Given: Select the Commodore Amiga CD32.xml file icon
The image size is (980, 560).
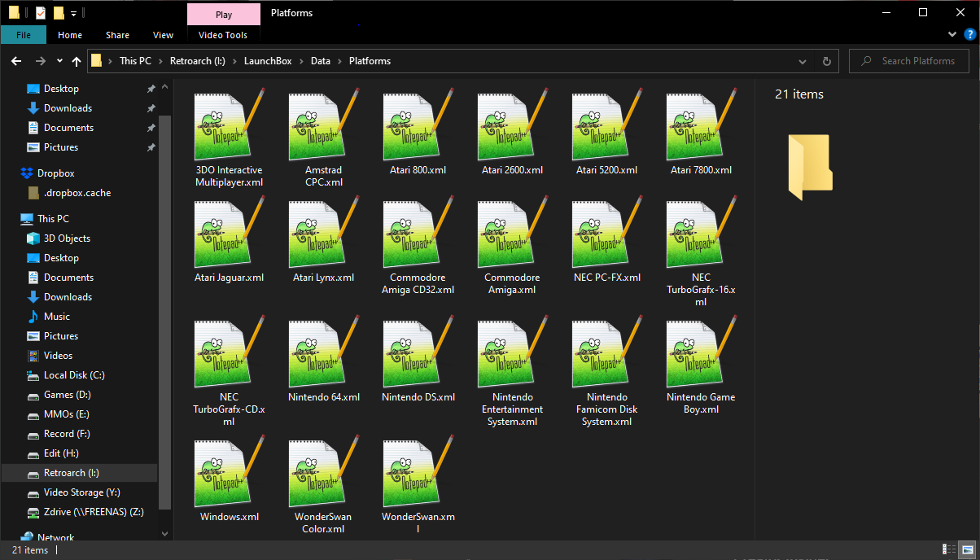Looking at the screenshot, I should coord(418,231).
